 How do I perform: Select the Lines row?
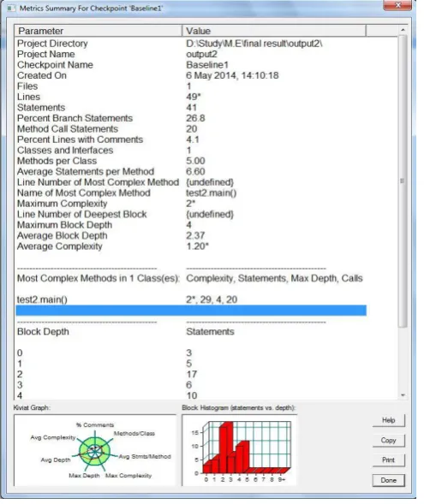(x=191, y=97)
